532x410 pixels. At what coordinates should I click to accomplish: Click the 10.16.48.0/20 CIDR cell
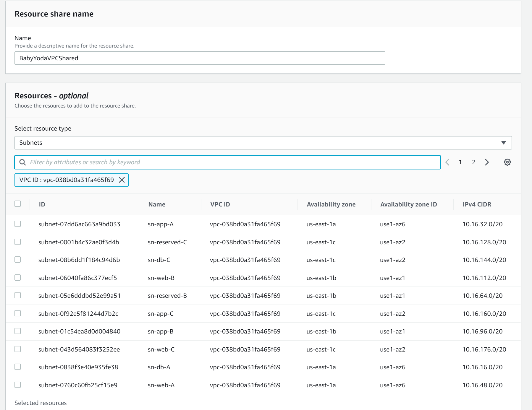coord(482,385)
